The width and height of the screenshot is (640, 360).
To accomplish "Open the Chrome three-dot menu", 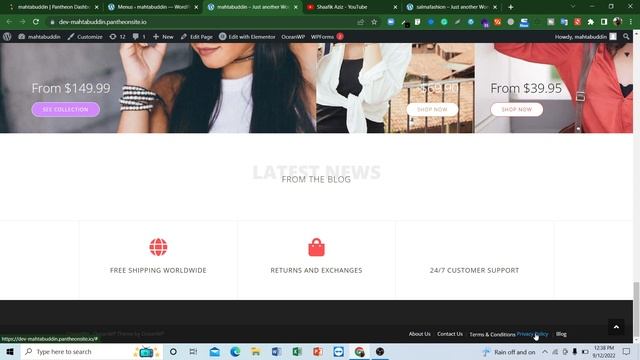I will (630, 22).
